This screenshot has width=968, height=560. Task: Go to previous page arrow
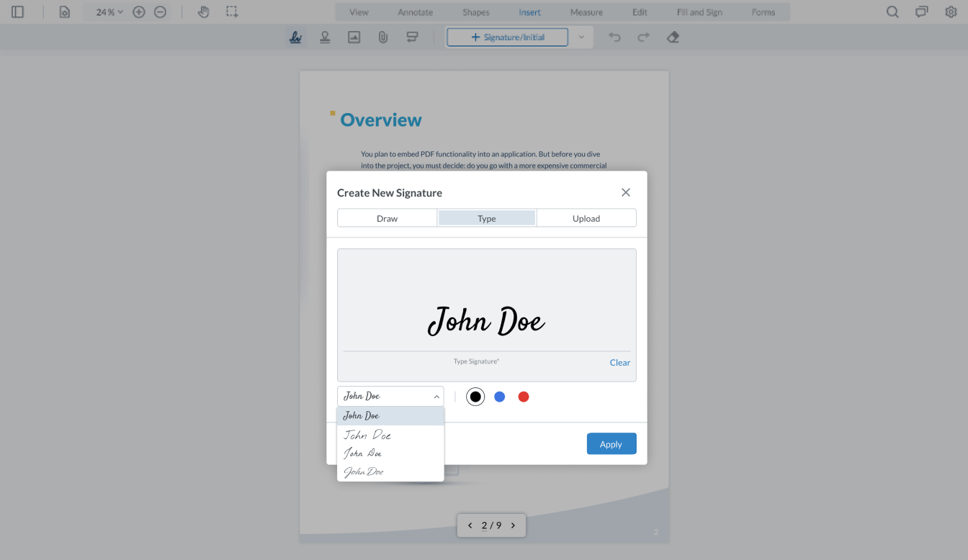click(470, 525)
